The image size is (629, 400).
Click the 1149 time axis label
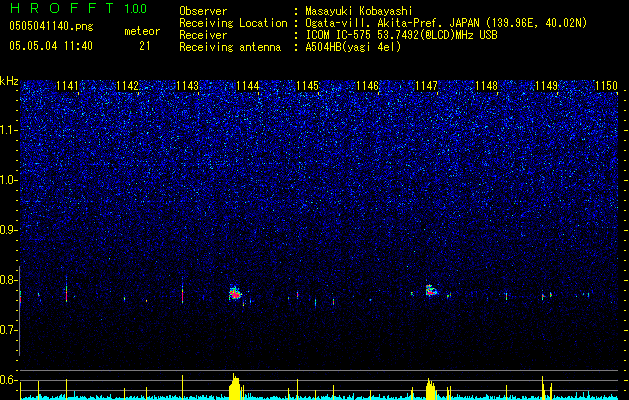coord(546,86)
